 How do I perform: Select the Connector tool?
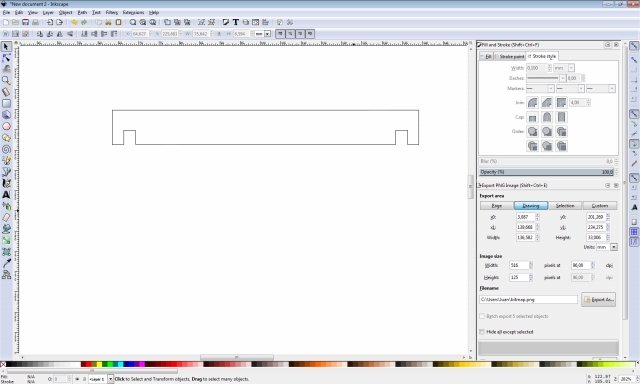6,275
